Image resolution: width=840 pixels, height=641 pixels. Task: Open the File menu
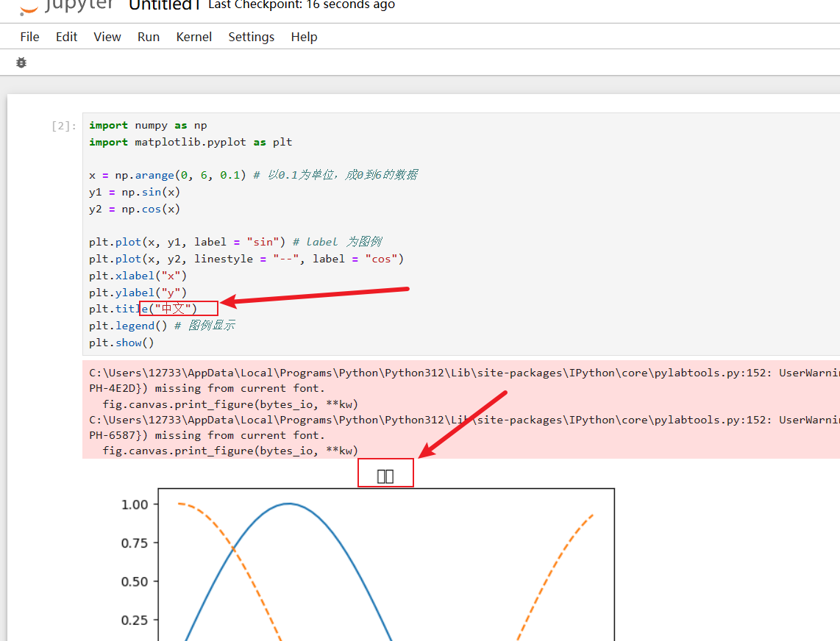(29, 37)
